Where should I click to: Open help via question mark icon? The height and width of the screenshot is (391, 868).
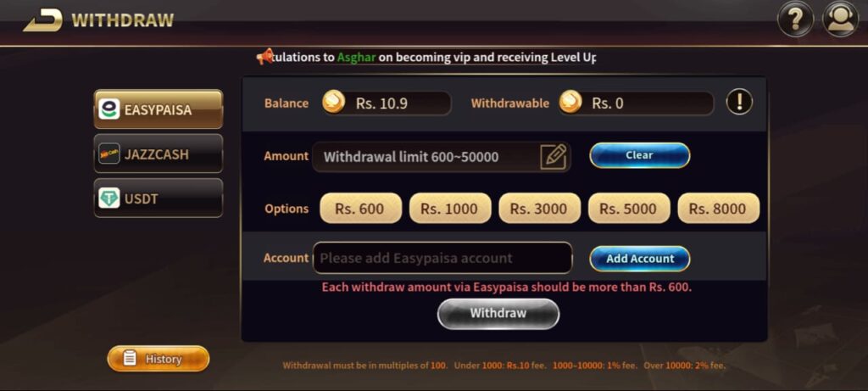tap(795, 20)
